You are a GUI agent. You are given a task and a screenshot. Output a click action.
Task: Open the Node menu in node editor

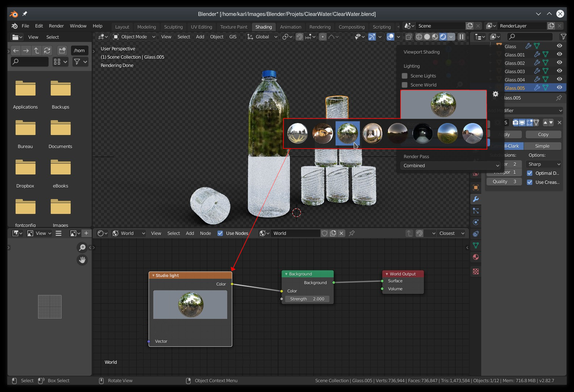[x=205, y=233]
